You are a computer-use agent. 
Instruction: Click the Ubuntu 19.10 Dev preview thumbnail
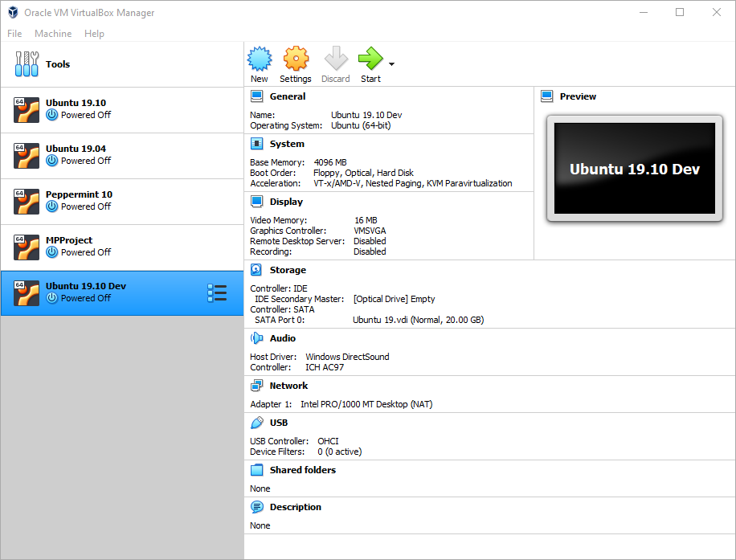[x=635, y=168]
